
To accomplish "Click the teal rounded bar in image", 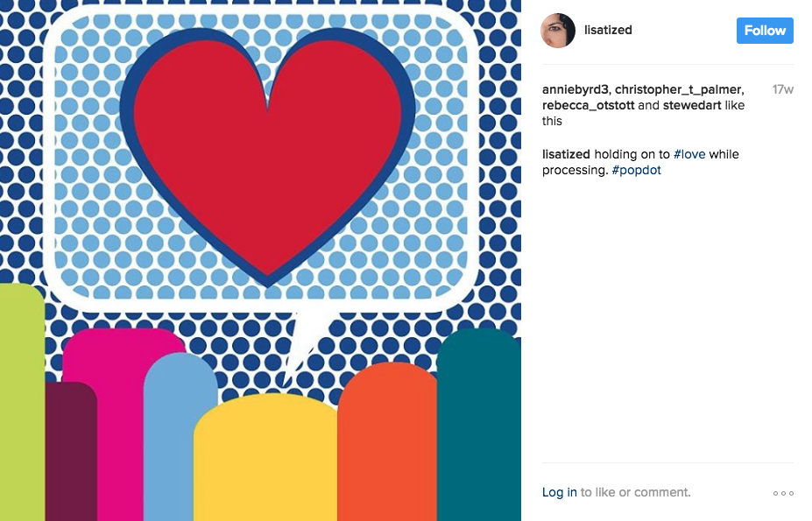I will point(479,425).
